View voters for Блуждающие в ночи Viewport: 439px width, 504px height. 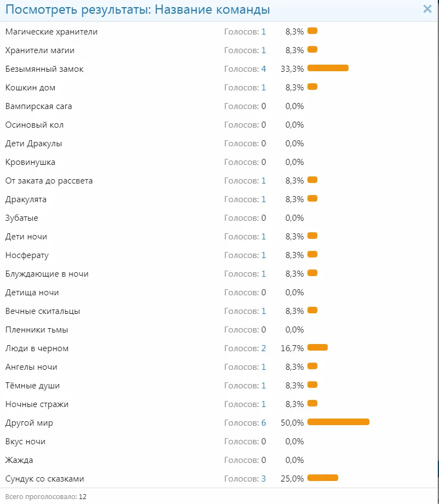click(264, 274)
